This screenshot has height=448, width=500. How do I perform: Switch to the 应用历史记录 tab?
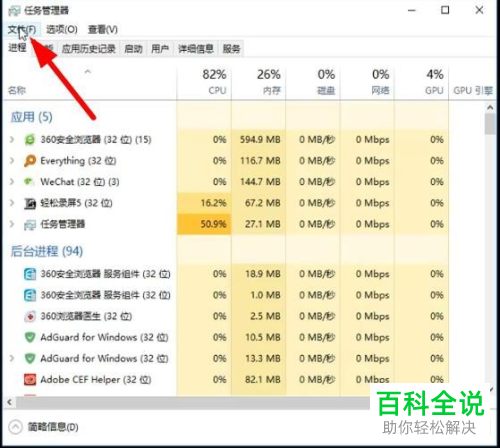[89, 49]
